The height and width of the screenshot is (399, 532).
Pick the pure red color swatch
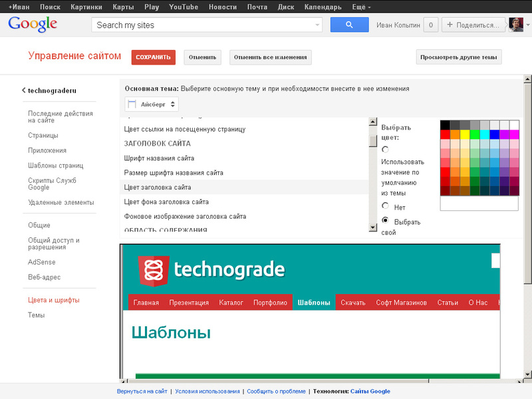coord(445,134)
